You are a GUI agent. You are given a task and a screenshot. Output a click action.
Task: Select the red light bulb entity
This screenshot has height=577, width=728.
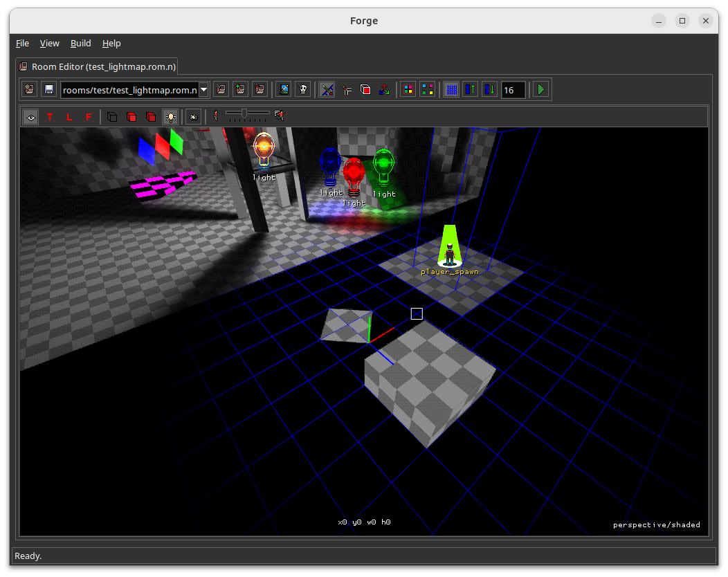tap(354, 177)
